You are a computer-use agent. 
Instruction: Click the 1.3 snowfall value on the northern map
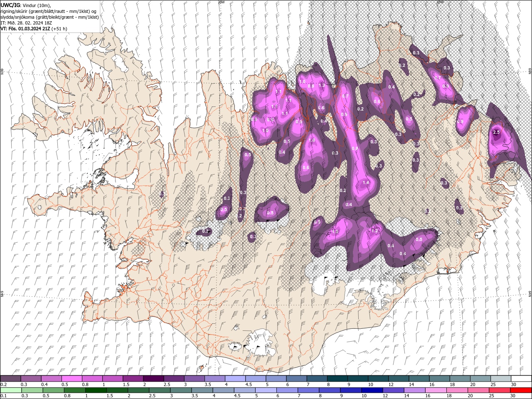321,85
